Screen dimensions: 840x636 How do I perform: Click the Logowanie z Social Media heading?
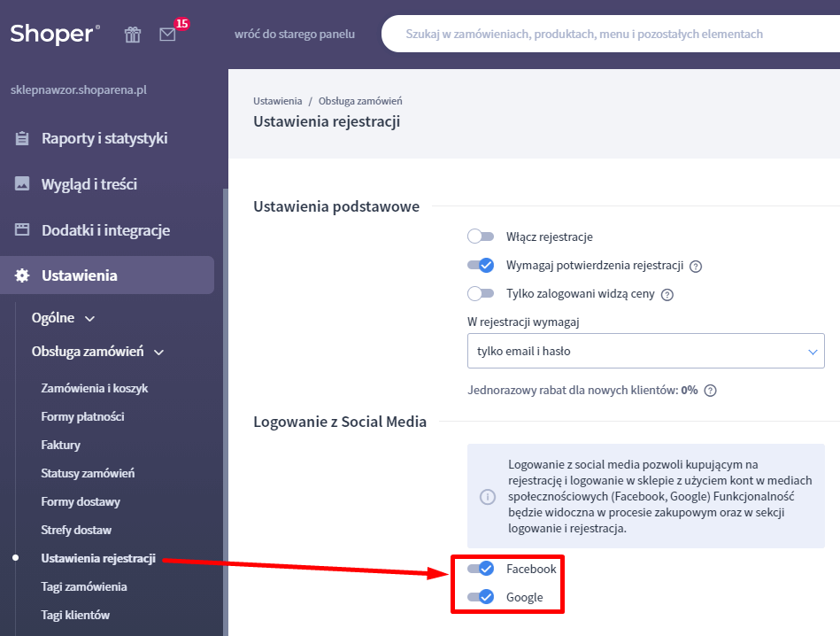tap(340, 422)
